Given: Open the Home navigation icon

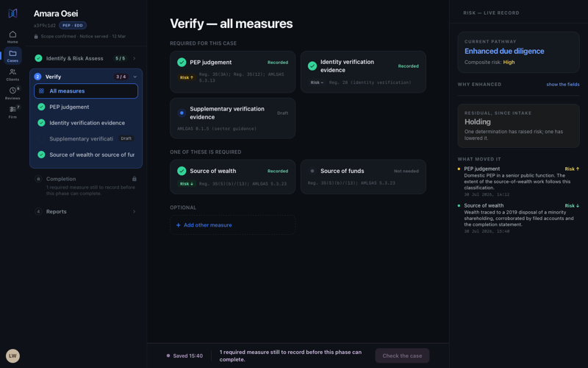Looking at the screenshot, I should 12,37.
